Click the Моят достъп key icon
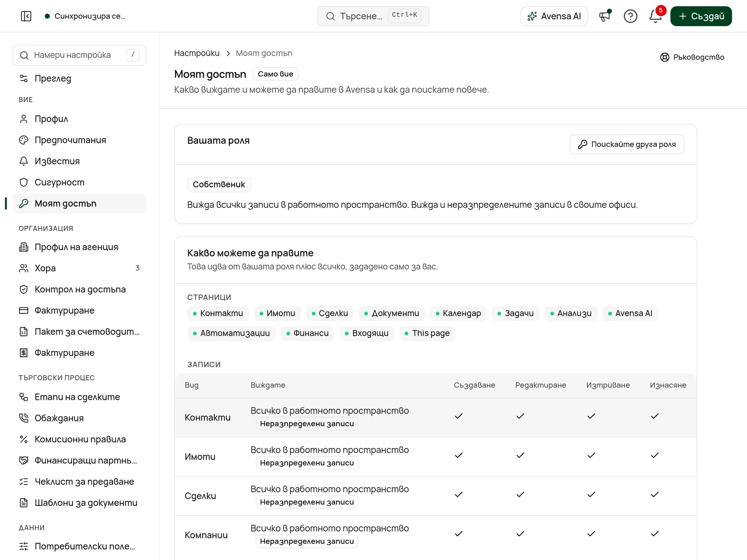747x560 pixels. tap(24, 203)
